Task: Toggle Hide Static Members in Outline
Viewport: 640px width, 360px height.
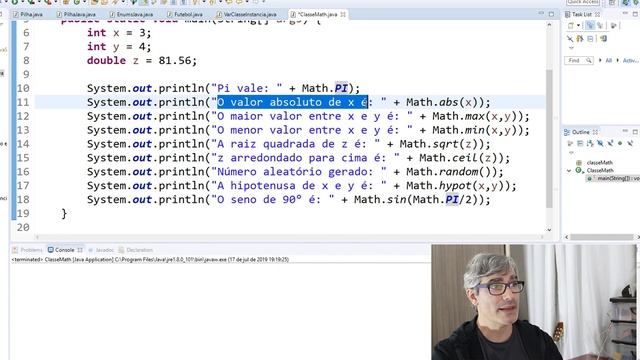Action: pyautogui.click(x=611, y=143)
